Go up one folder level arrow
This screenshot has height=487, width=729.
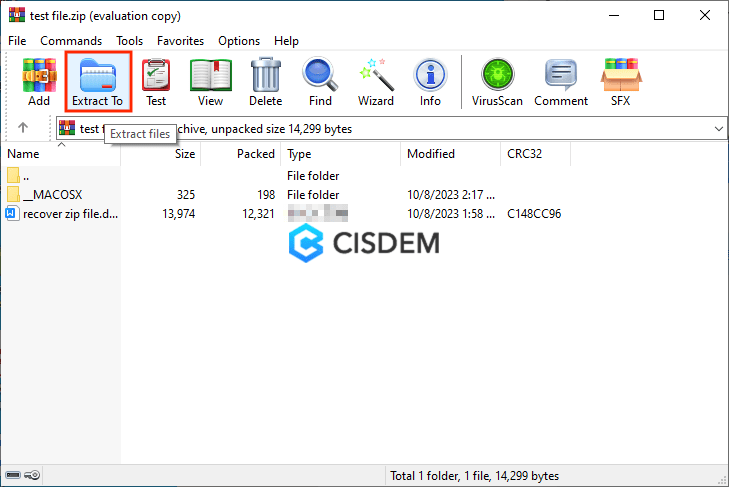[23, 127]
